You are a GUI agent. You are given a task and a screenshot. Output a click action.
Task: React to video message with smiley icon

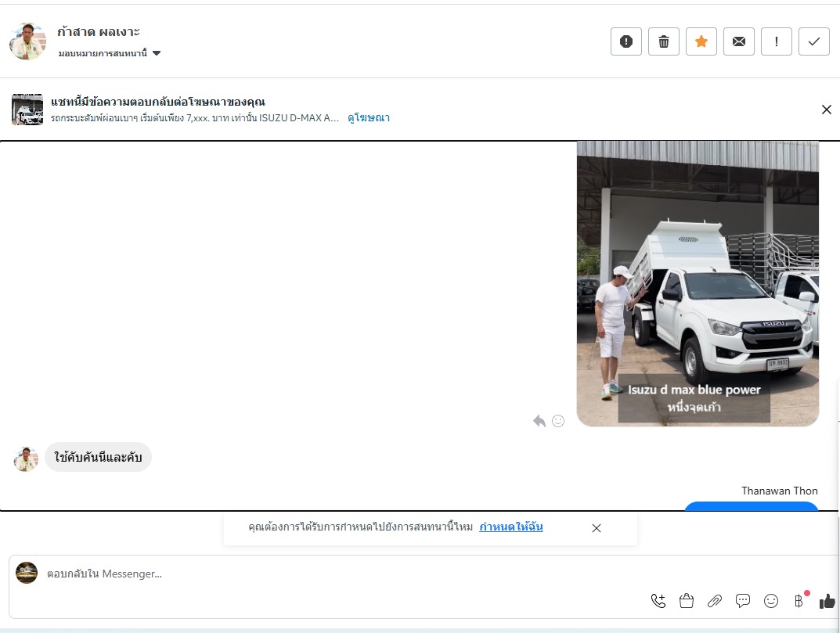(x=558, y=421)
